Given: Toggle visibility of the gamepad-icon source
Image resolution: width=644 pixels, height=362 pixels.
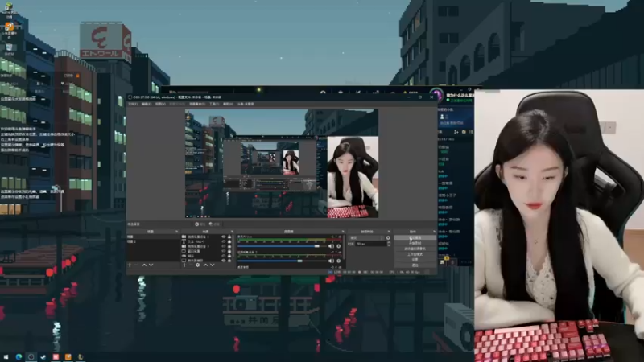Looking at the screenshot, I should [x=224, y=256].
